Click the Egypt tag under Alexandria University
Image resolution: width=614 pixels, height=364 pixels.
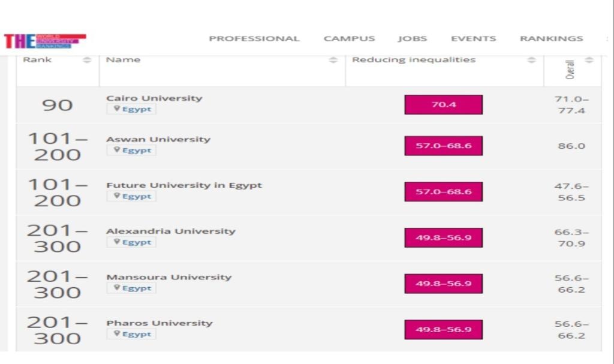[x=132, y=242]
